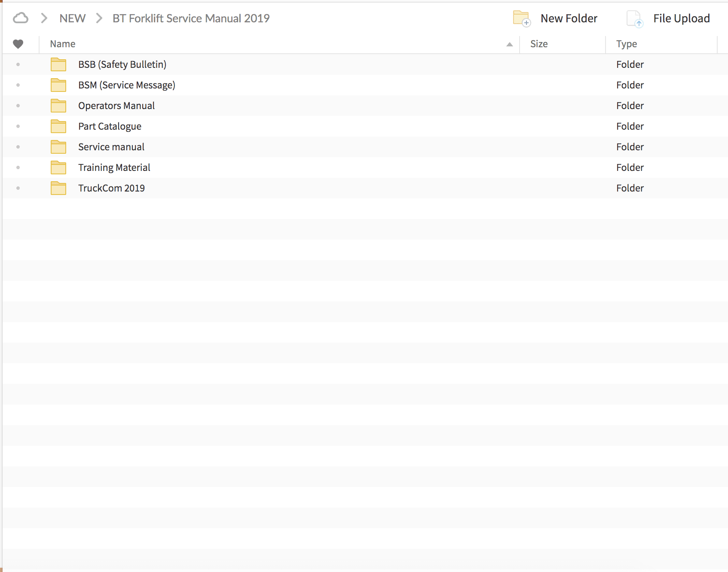Create a New Folder via text label

click(569, 18)
